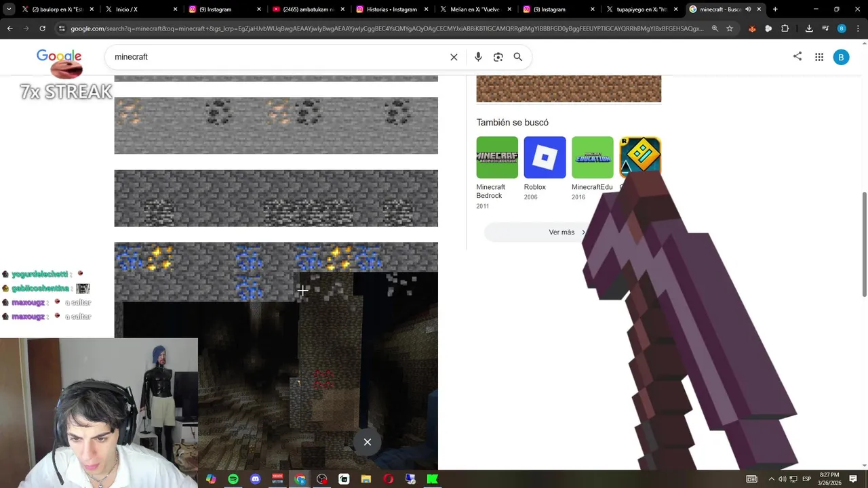Open the Copilot icon in the taskbar

pyautogui.click(x=211, y=479)
